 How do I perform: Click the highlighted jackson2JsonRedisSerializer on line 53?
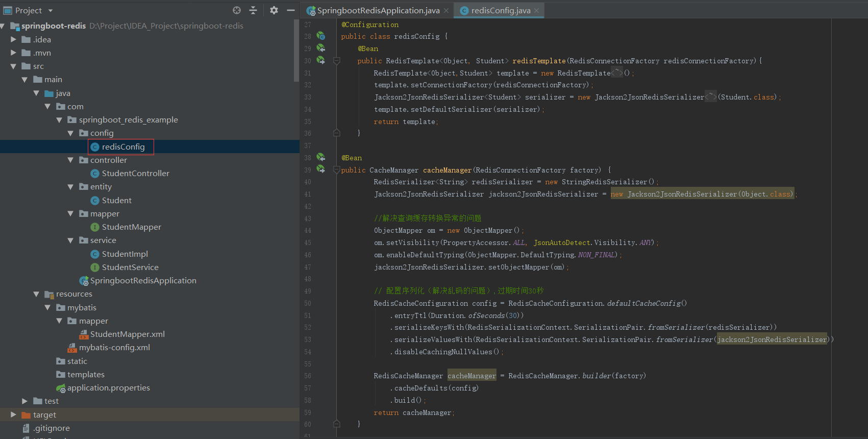[x=772, y=339]
